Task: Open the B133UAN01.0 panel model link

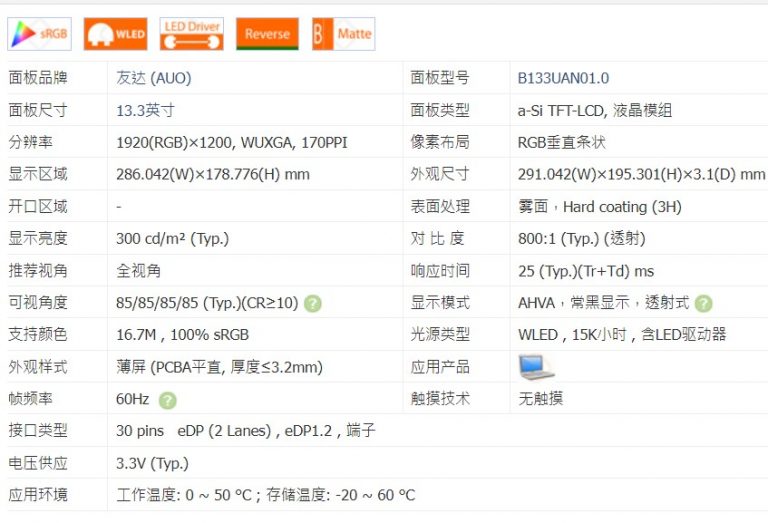Action: pyautogui.click(x=563, y=78)
